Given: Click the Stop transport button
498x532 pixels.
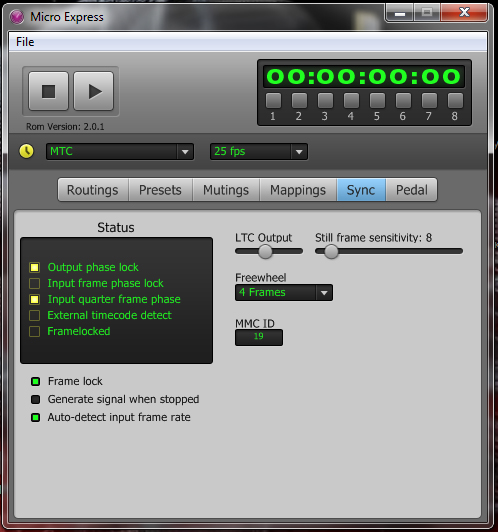Looking at the screenshot, I should coord(48,91).
